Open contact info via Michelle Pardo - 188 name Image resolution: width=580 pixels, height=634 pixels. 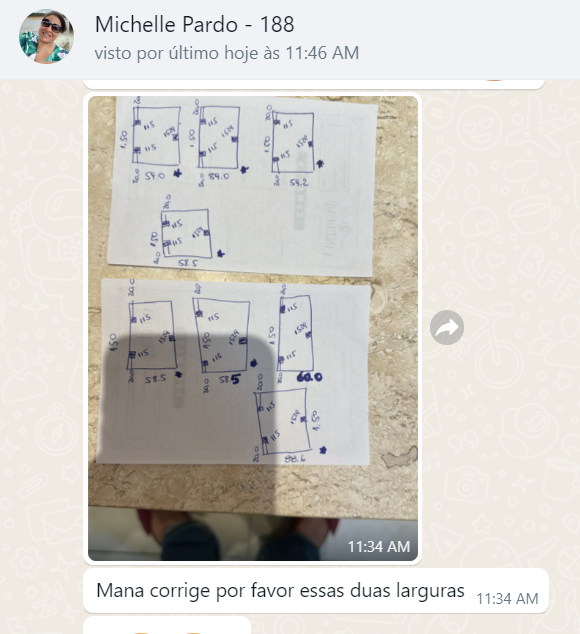coord(195,25)
